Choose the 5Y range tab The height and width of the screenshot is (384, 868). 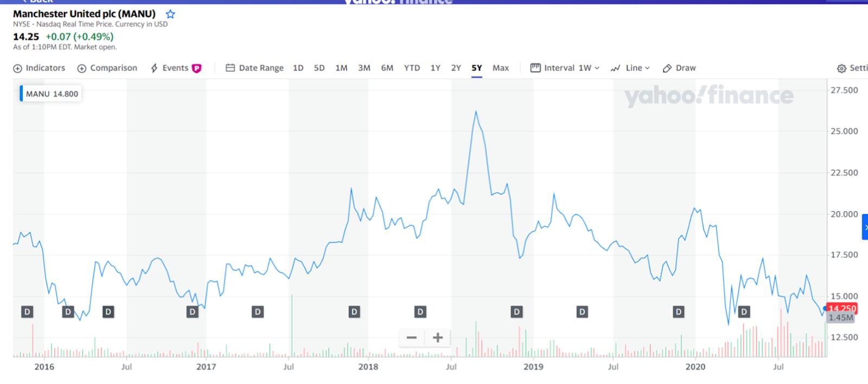[476, 68]
